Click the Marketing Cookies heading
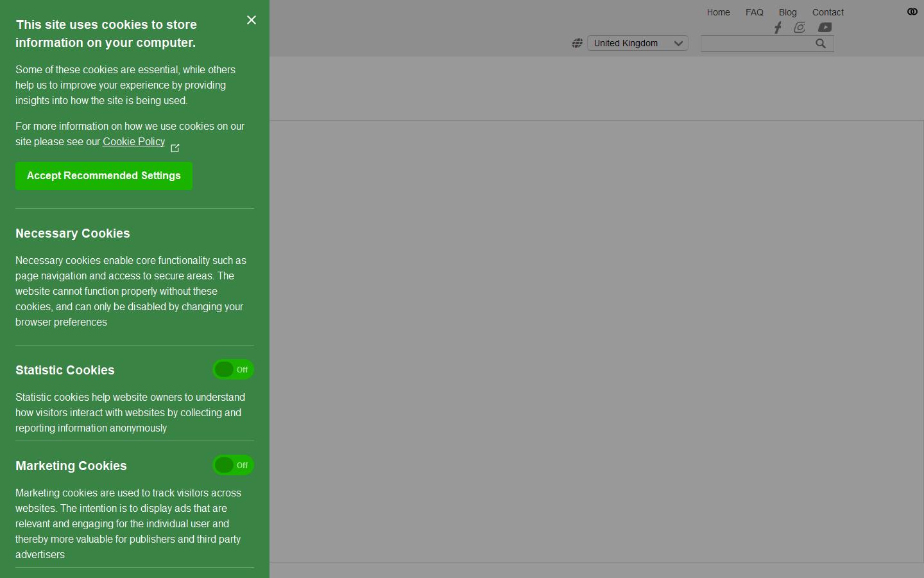The image size is (924, 578). (x=71, y=466)
